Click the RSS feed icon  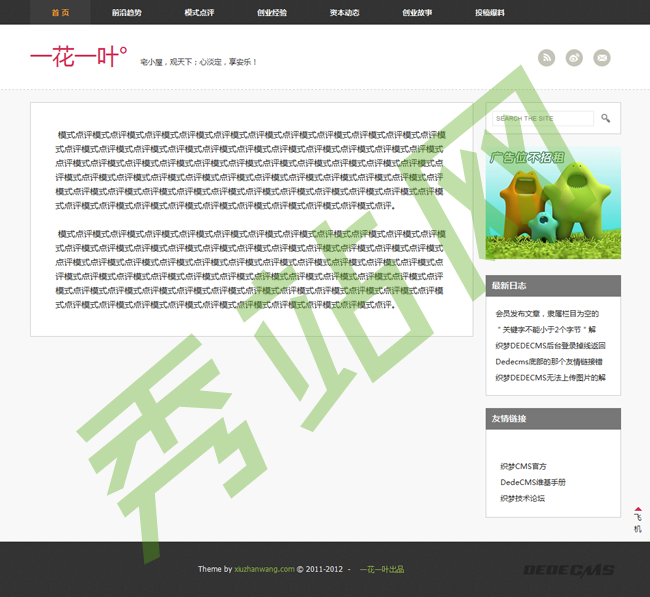pos(546,58)
